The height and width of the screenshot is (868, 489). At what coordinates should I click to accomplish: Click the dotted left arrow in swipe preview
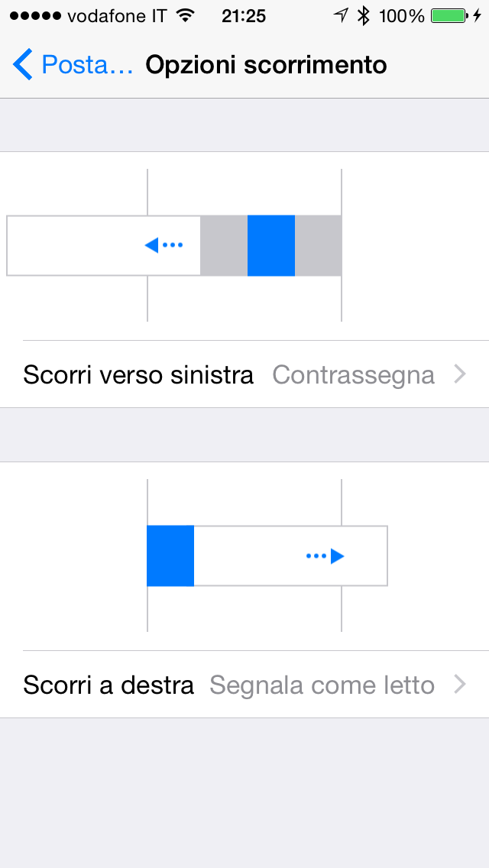click(x=164, y=245)
